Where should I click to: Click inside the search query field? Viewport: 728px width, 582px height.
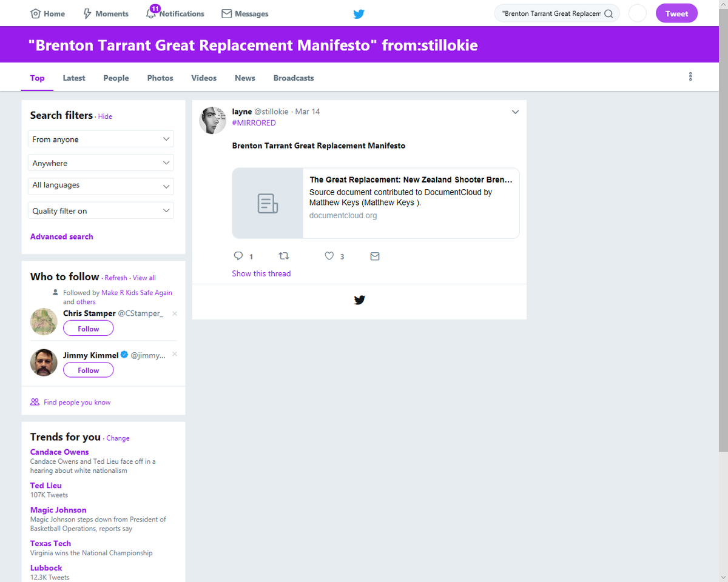[x=550, y=13]
